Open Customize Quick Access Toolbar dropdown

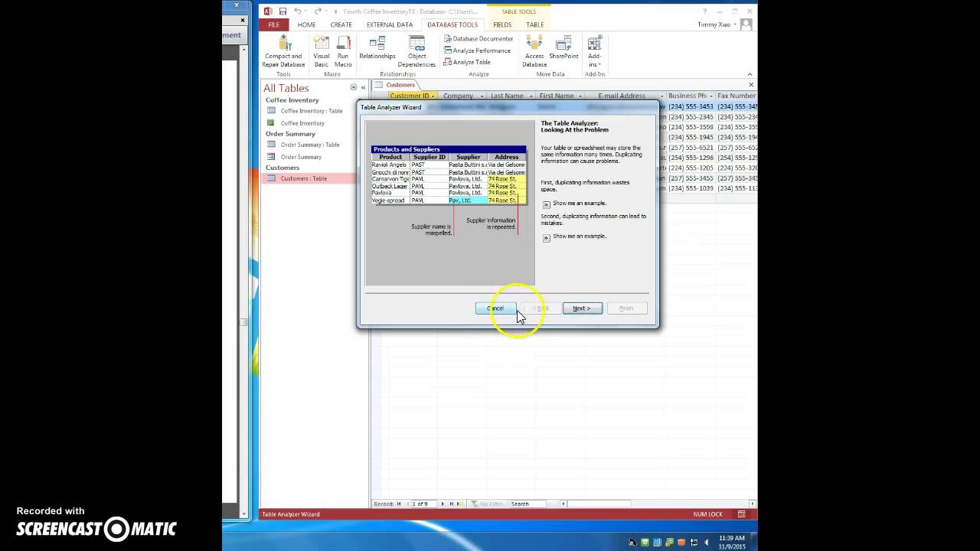(x=335, y=11)
